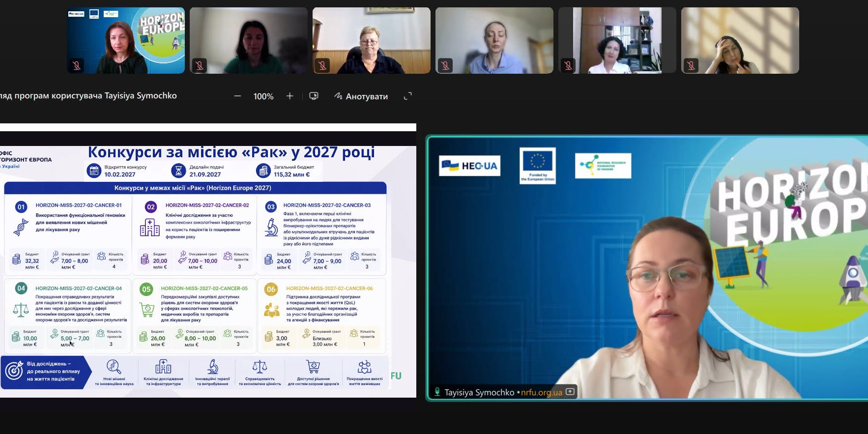Select thumbnail of participant in light blue shirt
This screenshot has height=434, width=868.
coord(494,40)
